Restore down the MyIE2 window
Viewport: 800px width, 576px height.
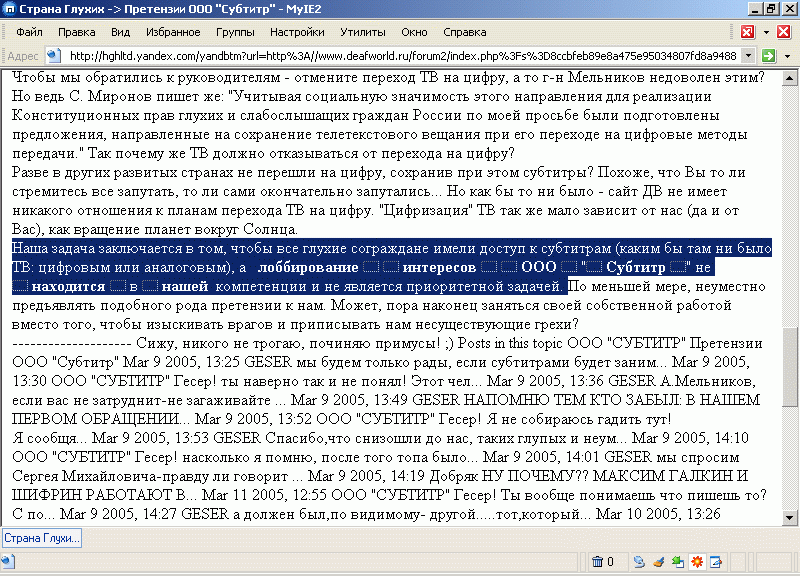coord(771,9)
